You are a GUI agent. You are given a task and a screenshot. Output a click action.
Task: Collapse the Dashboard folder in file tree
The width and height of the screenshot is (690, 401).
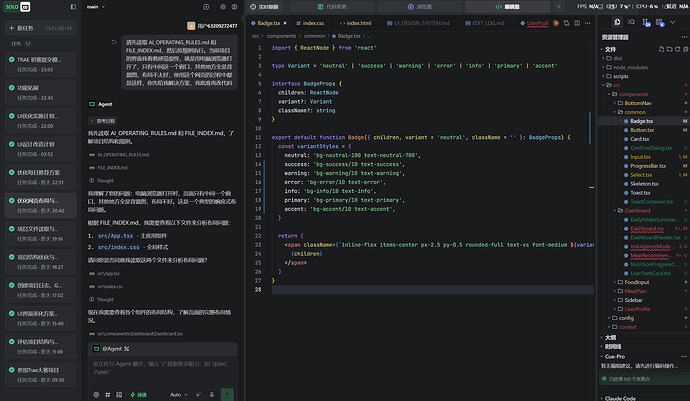coord(637,210)
